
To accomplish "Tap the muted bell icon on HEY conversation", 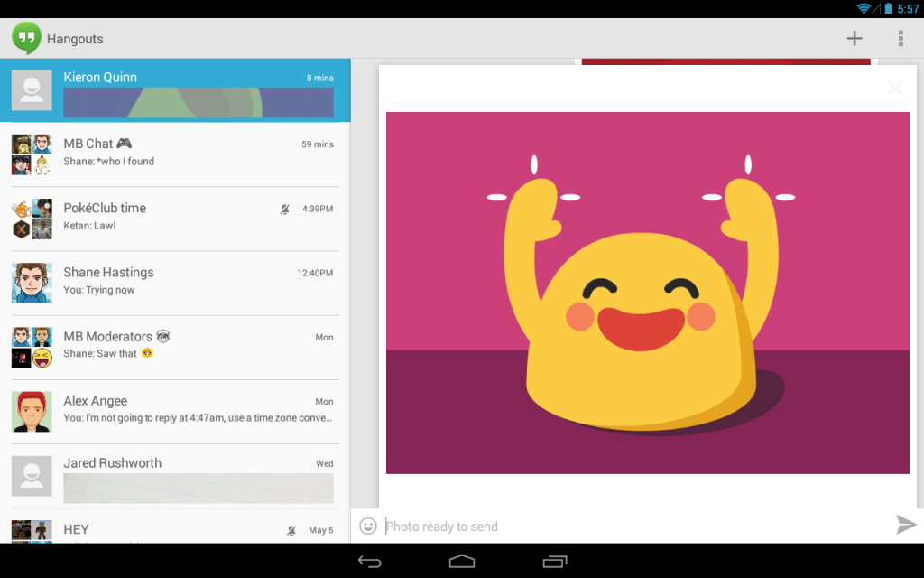I will pyautogui.click(x=291, y=530).
